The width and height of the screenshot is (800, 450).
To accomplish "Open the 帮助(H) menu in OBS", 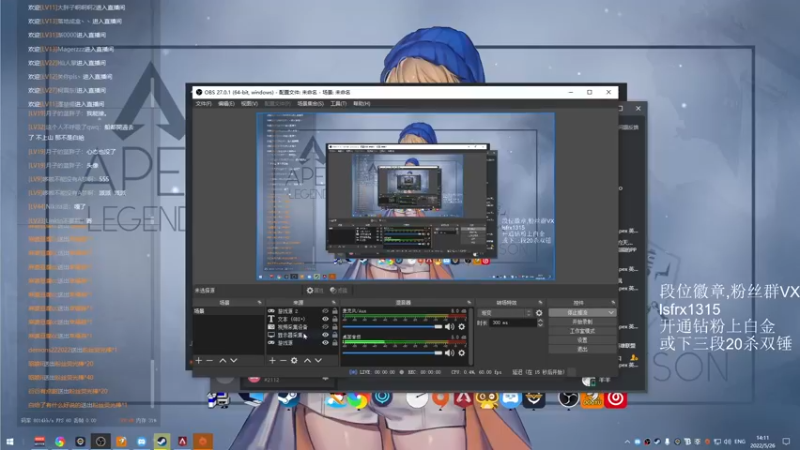I will (361, 104).
